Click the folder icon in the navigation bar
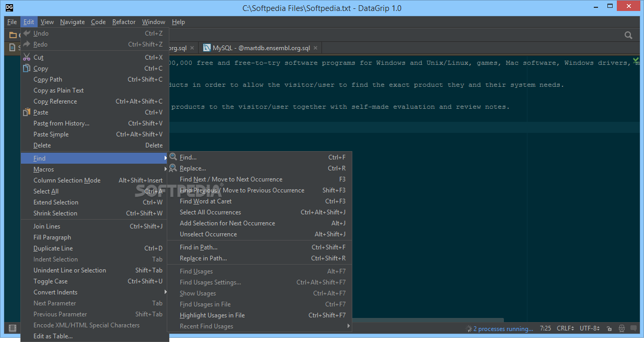Screen dimensions: 644x342 tap(13, 36)
